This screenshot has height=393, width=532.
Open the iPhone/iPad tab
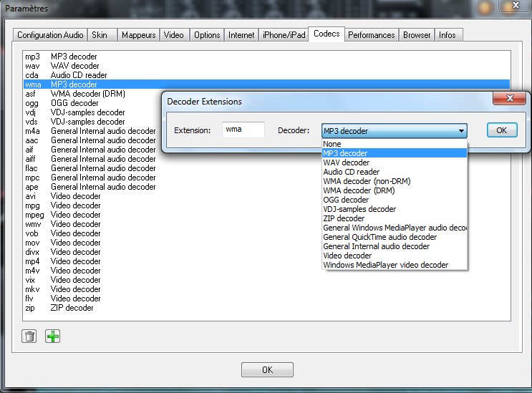(284, 35)
